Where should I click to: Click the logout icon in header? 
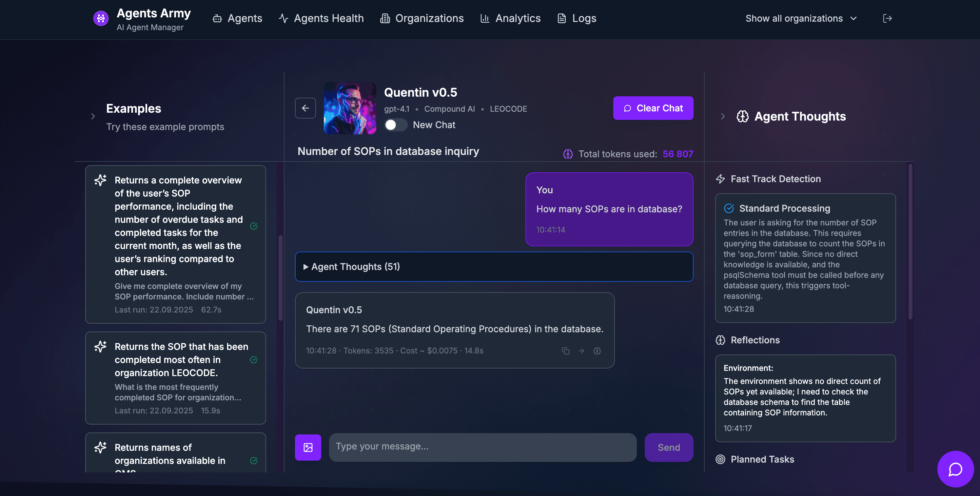[887, 18]
